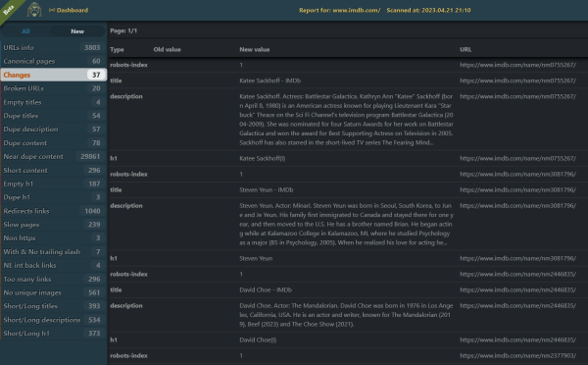This screenshot has width=588, height=365.
Task: Open Redirects links report
Action: 53,211
